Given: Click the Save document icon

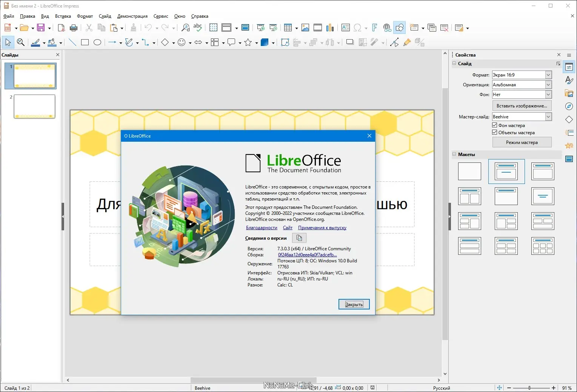Looking at the screenshot, I should click(x=41, y=28).
